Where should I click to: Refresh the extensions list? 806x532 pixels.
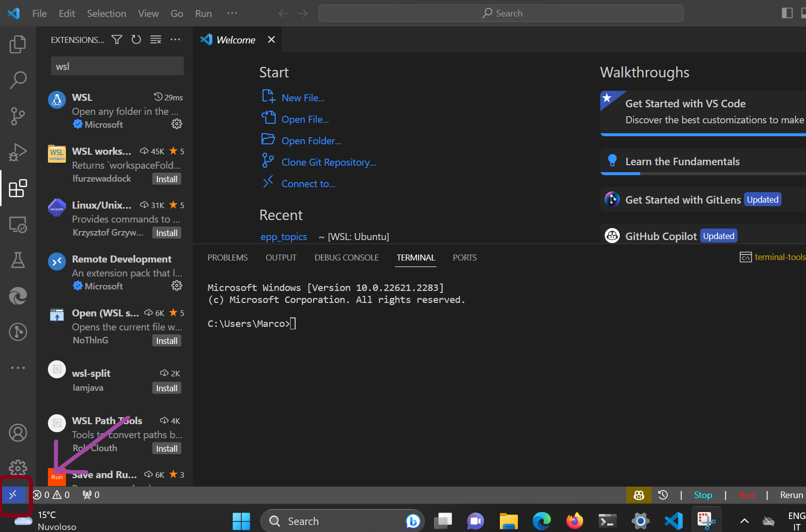pos(136,39)
